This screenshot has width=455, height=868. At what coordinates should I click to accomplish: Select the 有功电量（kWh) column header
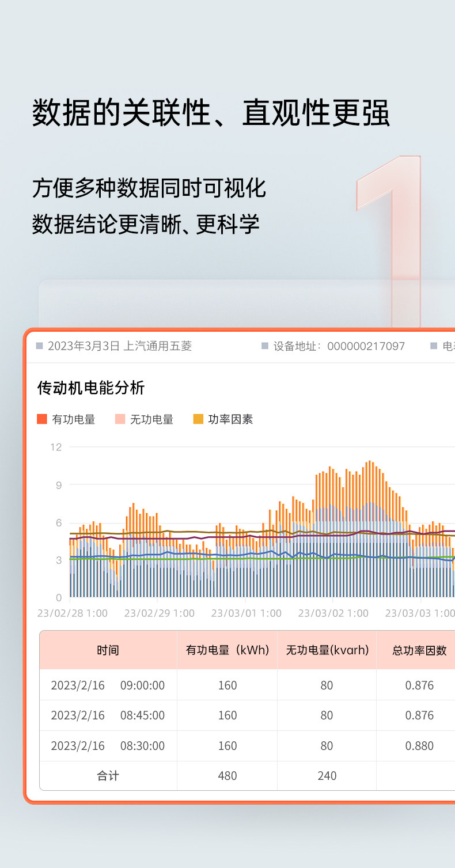(x=227, y=650)
